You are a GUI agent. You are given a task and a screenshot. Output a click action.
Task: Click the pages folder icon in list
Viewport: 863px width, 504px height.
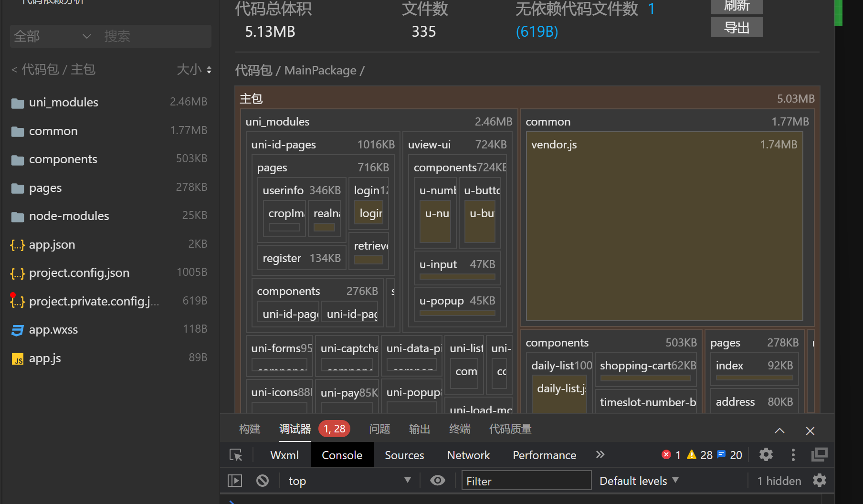(18, 189)
